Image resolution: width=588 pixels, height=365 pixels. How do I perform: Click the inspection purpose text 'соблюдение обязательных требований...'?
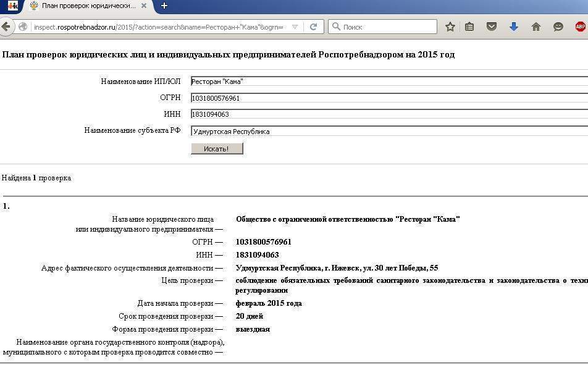[x=412, y=285]
